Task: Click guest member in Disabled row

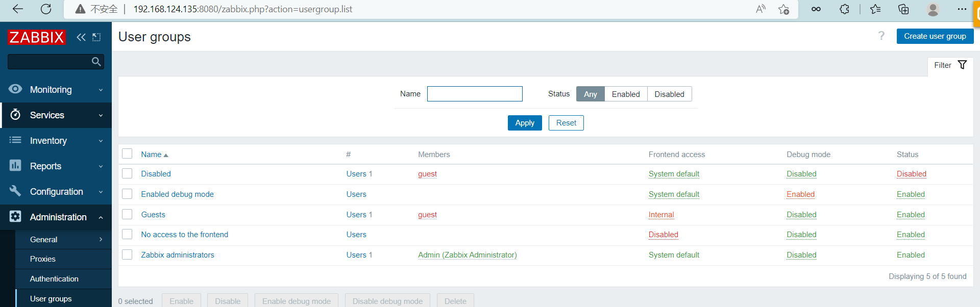Action: [427, 174]
